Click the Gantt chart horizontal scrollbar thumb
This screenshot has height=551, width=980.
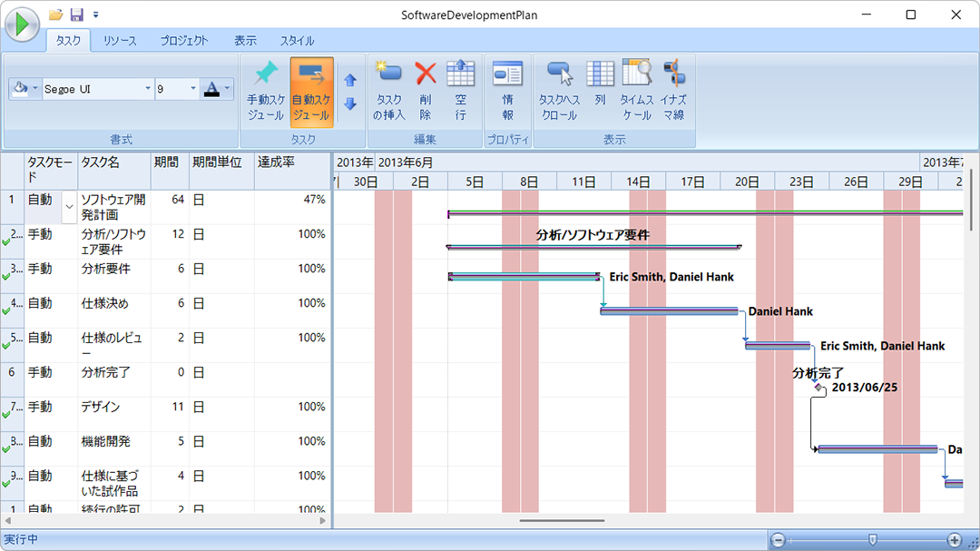[562, 520]
